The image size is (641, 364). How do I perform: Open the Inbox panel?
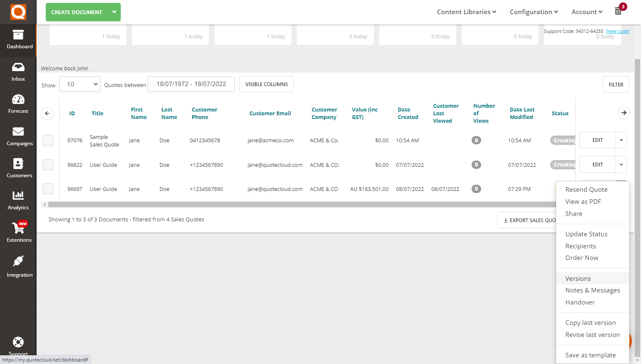click(x=18, y=72)
